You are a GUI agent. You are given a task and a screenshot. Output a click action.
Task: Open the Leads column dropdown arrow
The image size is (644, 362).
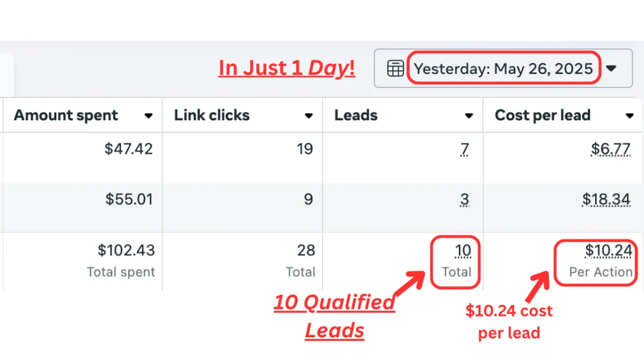pos(469,116)
